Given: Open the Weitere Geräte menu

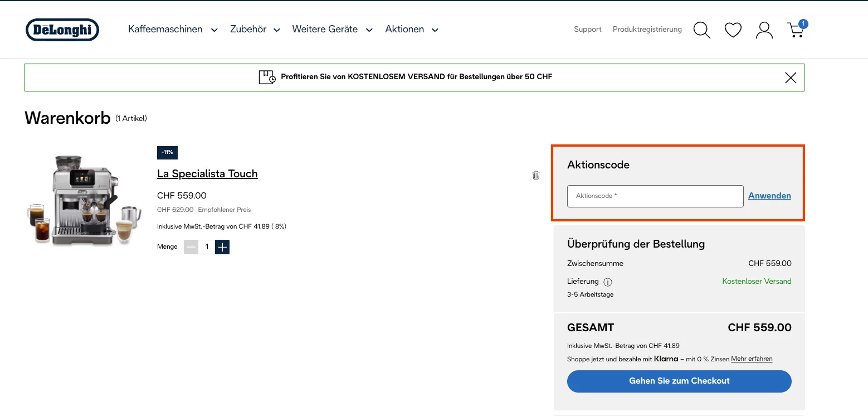Looking at the screenshot, I should (x=325, y=29).
